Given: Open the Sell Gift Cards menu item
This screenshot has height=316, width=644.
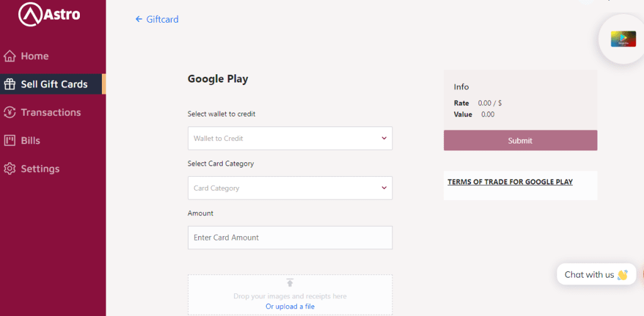Looking at the screenshot, I should pos(53,84).
